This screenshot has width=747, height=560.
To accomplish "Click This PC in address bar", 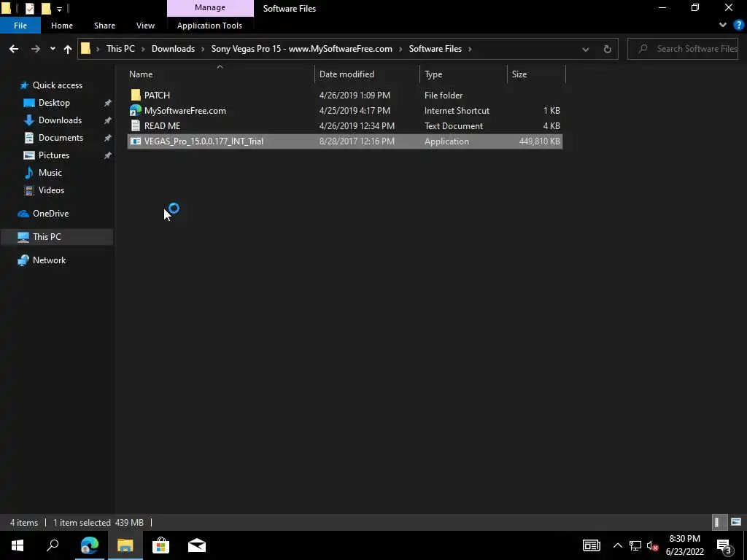I will click(x=120, y=49).
